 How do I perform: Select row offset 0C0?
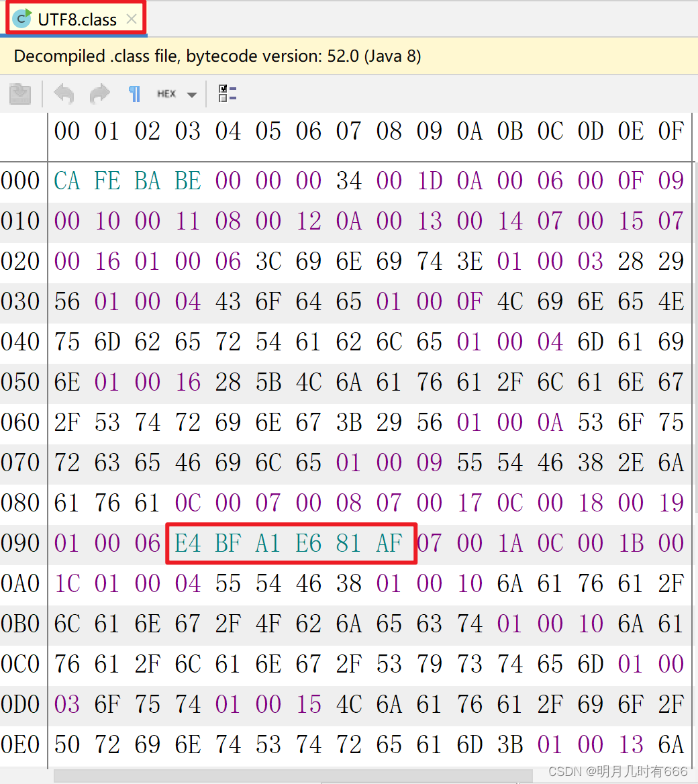[20, 664]
